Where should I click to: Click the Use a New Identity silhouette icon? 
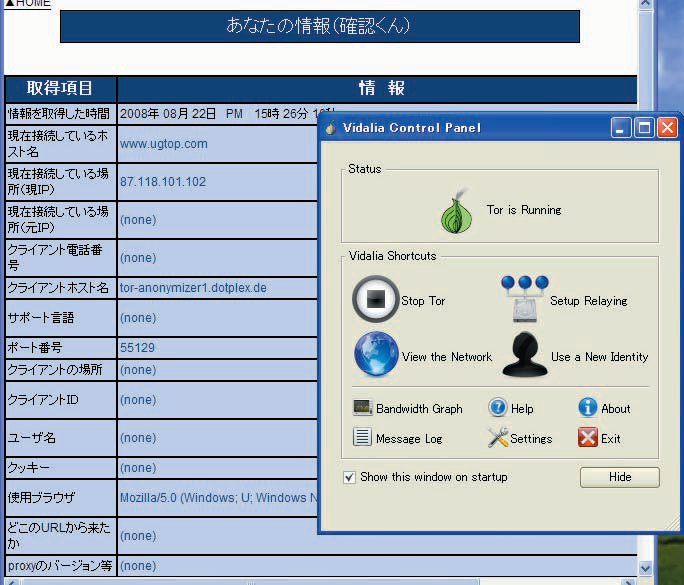pos(525,354)
